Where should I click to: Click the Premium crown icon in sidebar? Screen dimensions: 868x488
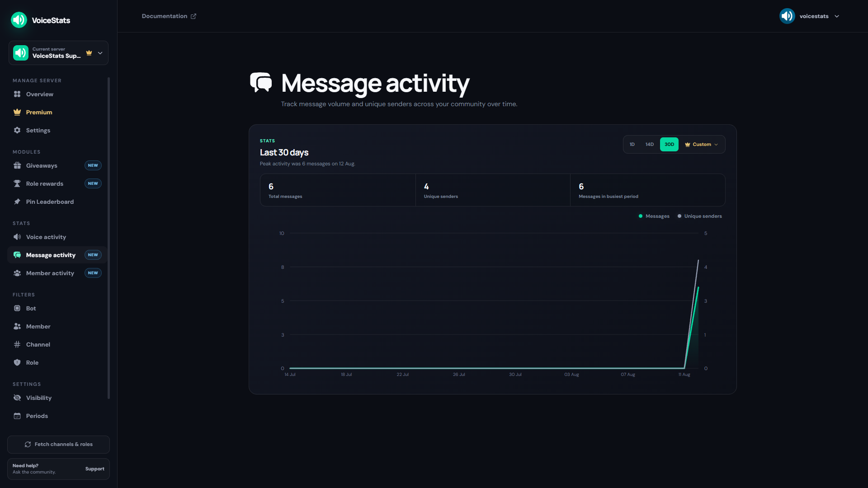pyautogui.click(x=17, y=112)
